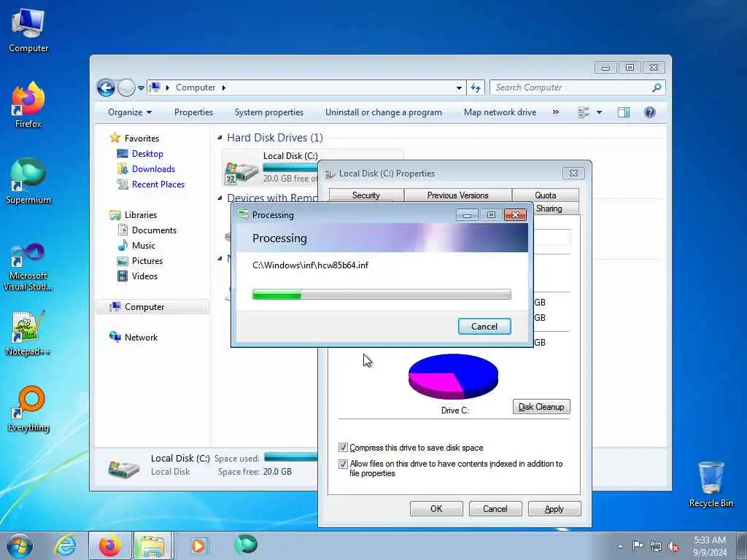Open the recent locations dropdown next to nav arrows
This screenshot has height=560, width=747.
(141, 88)
